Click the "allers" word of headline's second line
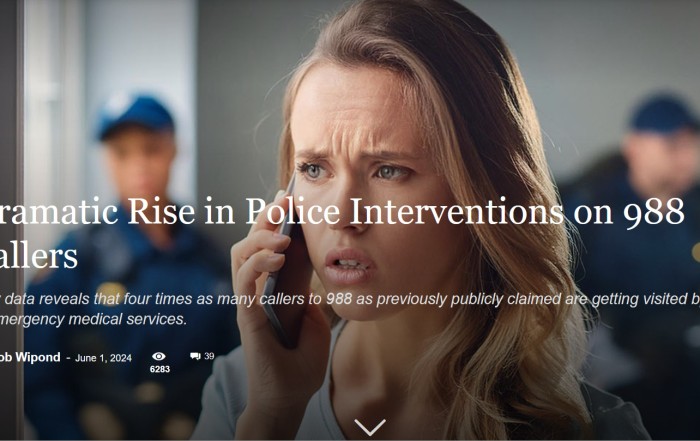This screenshot has width=700, height=441. [x=39, y=256]
